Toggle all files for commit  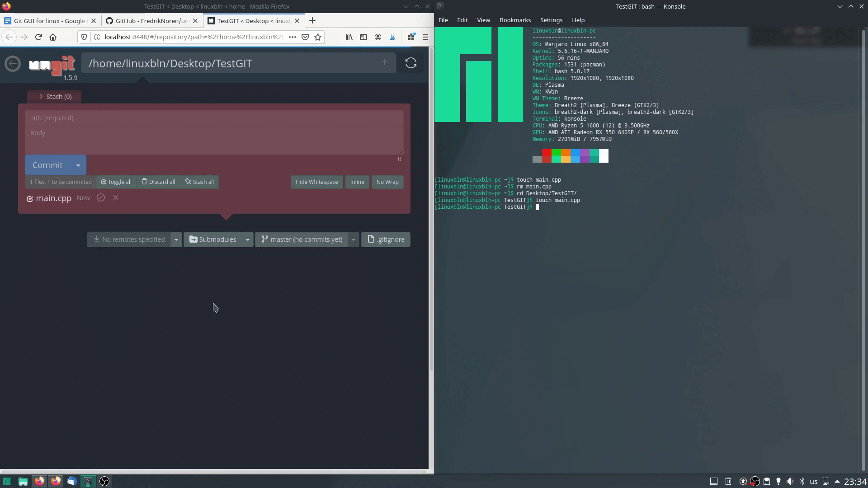tap(116, 182)
